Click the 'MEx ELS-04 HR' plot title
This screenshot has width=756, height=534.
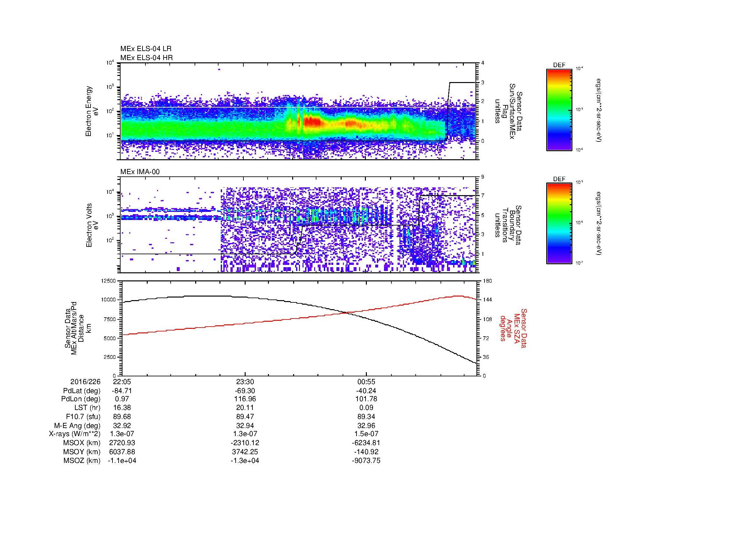tap(146, 58)
